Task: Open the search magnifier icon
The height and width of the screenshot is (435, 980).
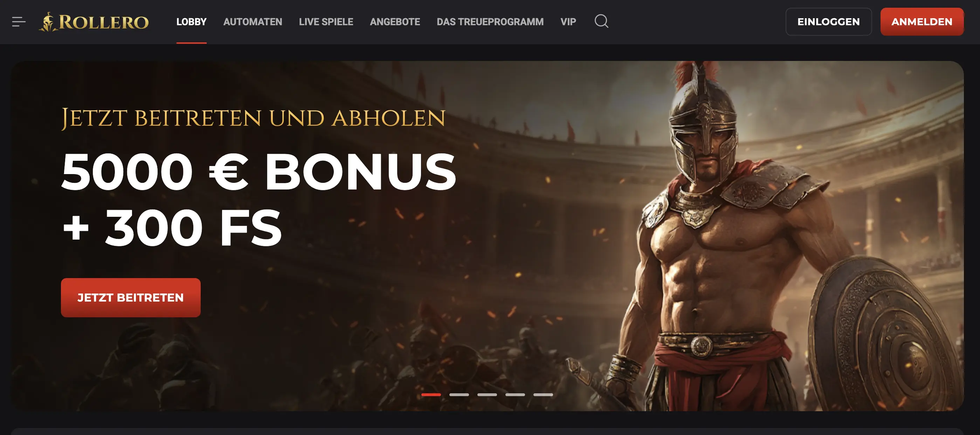Action: pos(601,21)
